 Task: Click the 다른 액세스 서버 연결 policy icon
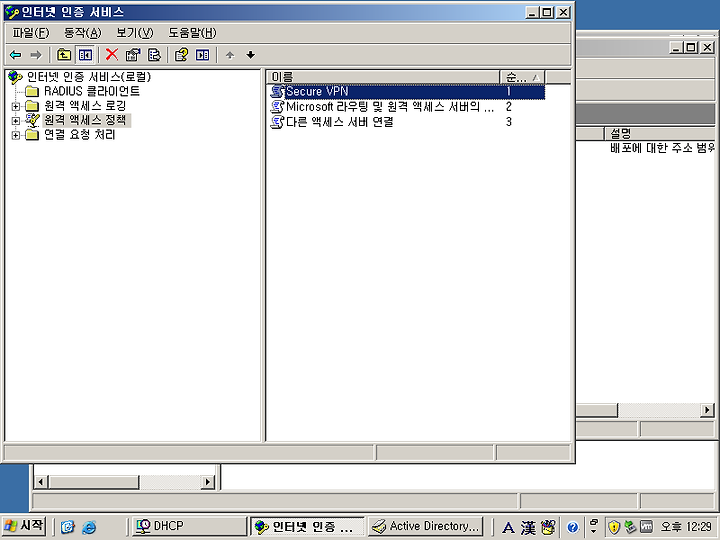point(277,122)
